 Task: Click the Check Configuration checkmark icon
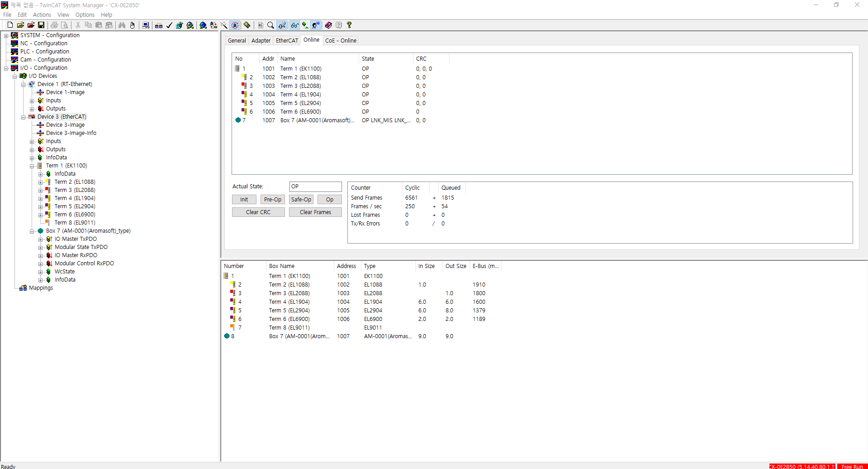tap(169, 25)
